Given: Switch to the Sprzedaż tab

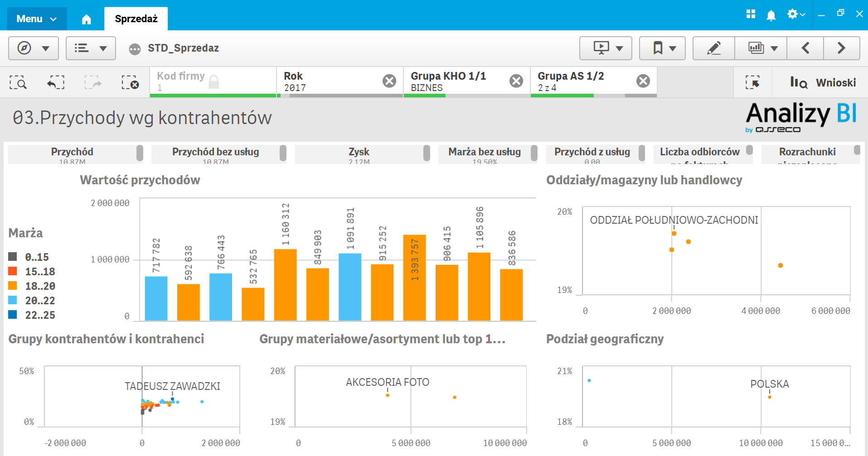Looking at the screenshot, I should coord(136,19).
